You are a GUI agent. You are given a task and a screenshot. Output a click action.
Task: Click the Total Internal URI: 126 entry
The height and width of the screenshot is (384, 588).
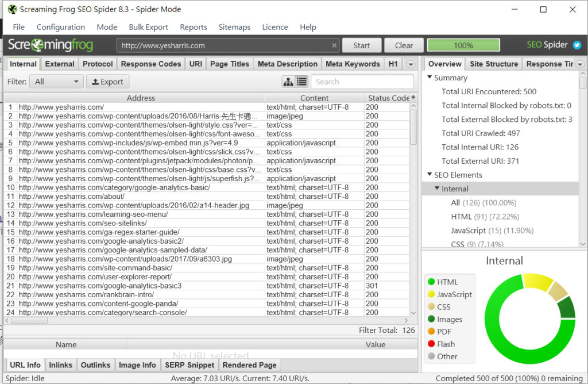point(479,147)
